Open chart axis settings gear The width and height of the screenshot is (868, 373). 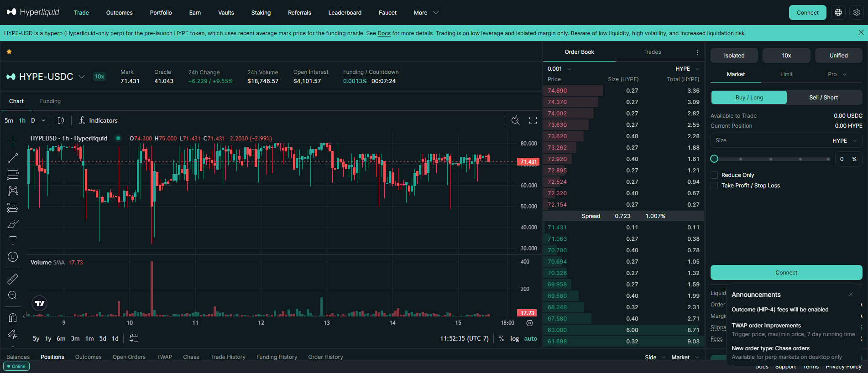coord(529,323)
